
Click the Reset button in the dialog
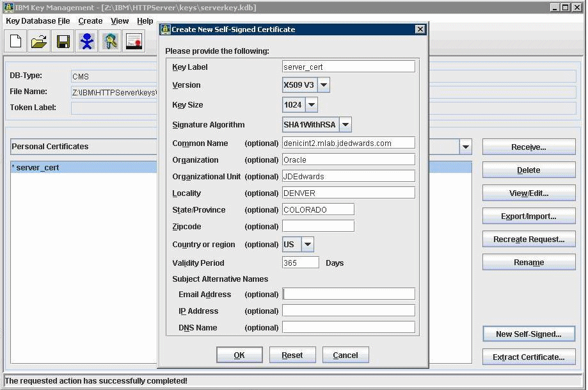click(x=292, y=355)
